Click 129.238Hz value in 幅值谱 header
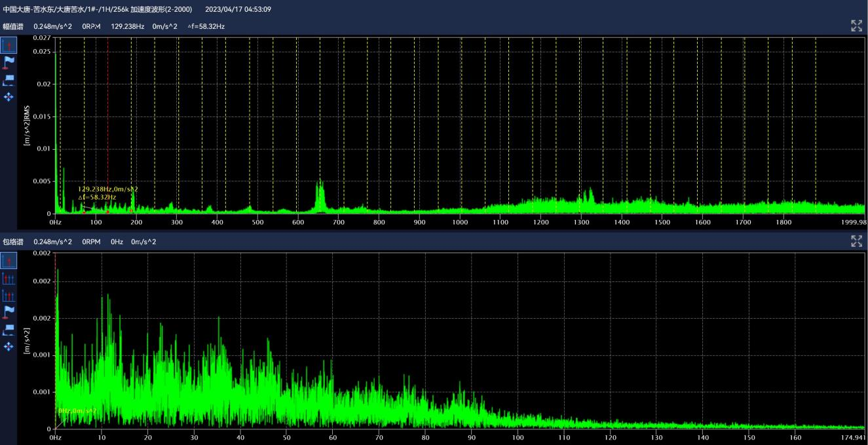 [x=128, y=26]
